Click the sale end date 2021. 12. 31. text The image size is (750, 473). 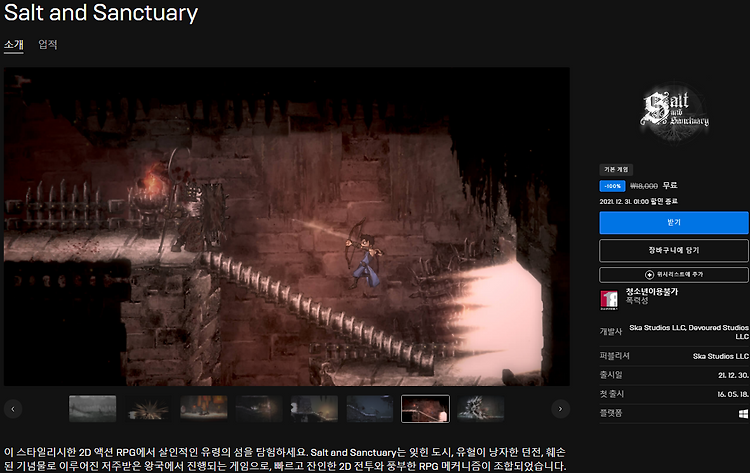click(x=638, y=201)
